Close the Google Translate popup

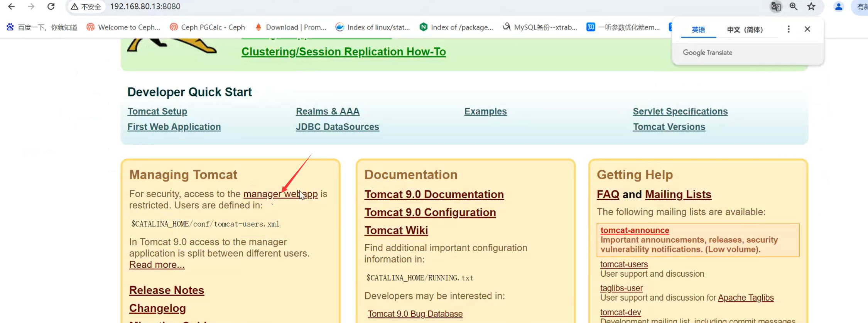click(x=807, y=29)
